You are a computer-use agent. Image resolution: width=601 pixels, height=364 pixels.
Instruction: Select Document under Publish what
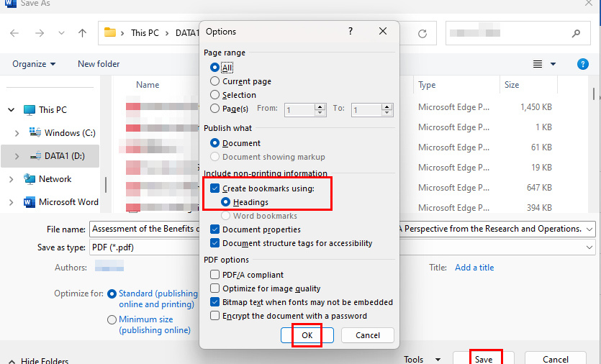coord(214,143)
